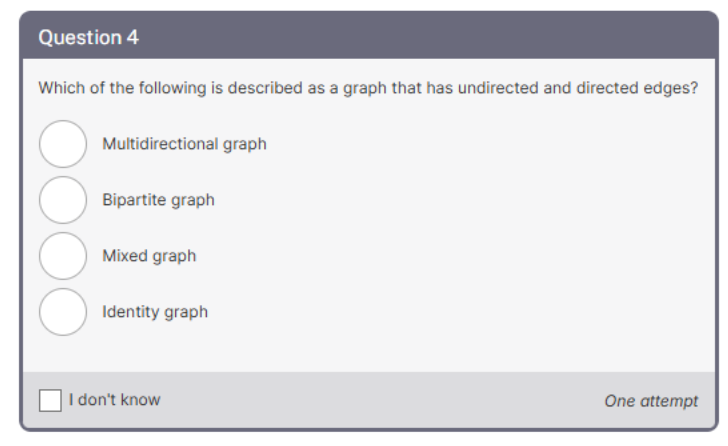This screenshot has width=728, height=446.
Task: Click the Identity graph answer text
Action: pos(155,312)
